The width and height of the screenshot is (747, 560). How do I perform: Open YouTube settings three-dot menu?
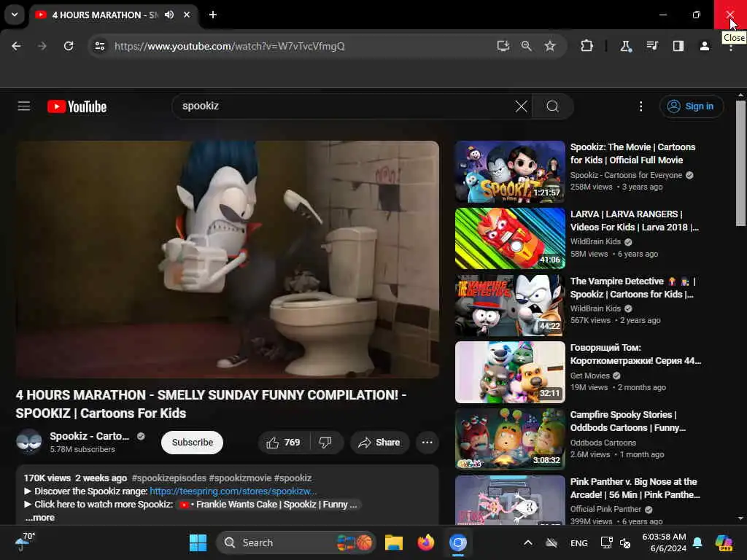(640, 106)
